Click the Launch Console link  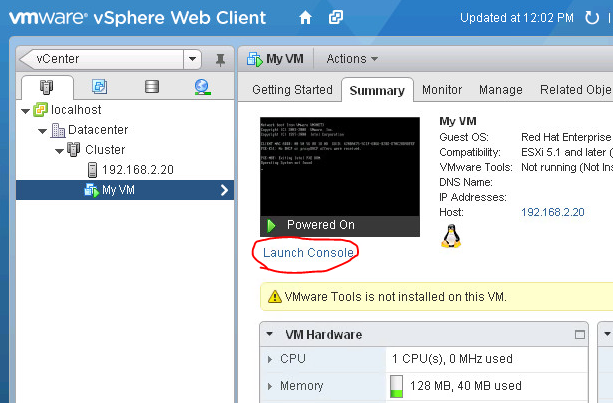(x=308, y=253)
